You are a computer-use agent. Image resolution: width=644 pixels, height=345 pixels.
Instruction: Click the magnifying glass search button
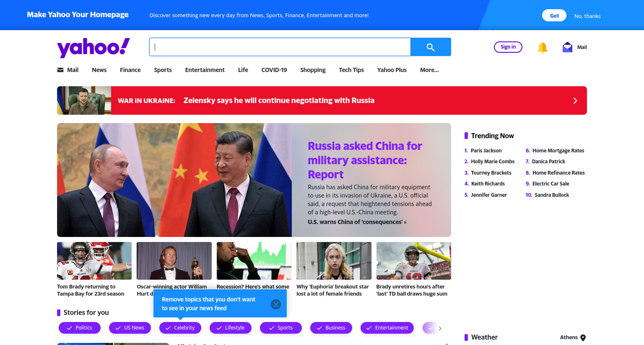tap(431, 47)
